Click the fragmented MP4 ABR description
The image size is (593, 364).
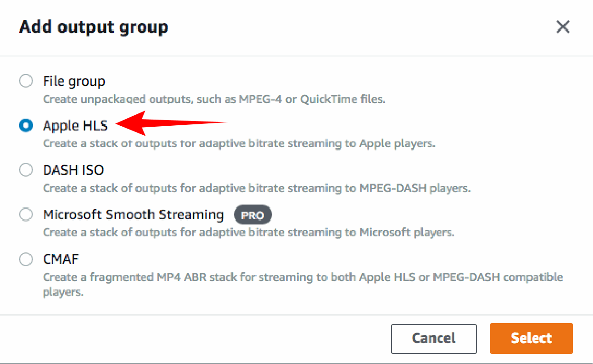coord(303,284)
